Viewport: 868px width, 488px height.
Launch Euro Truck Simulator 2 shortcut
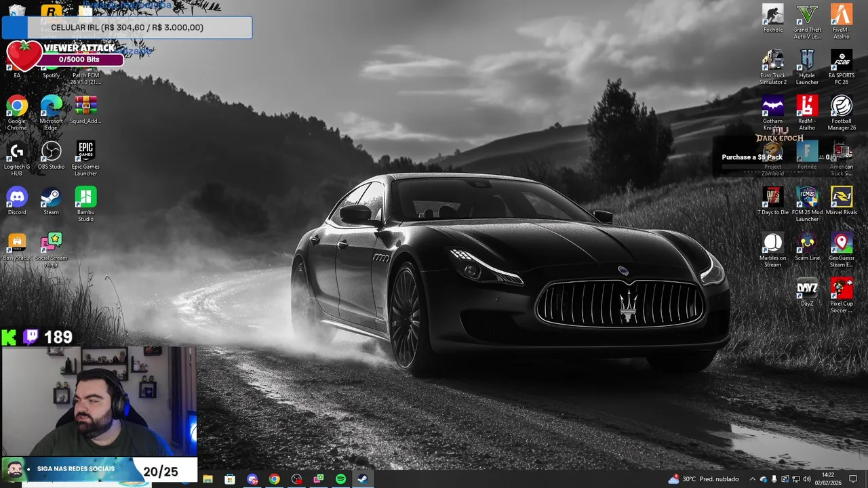772,67
